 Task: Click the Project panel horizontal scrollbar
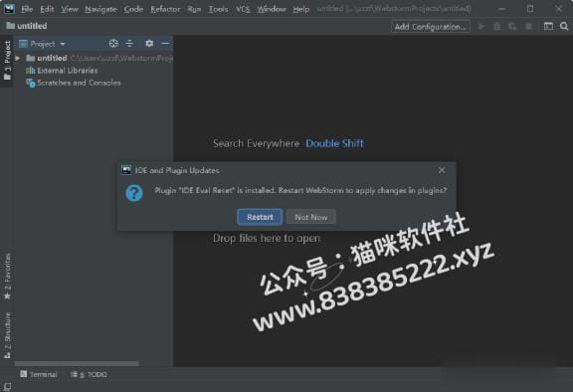pos(77,363)
